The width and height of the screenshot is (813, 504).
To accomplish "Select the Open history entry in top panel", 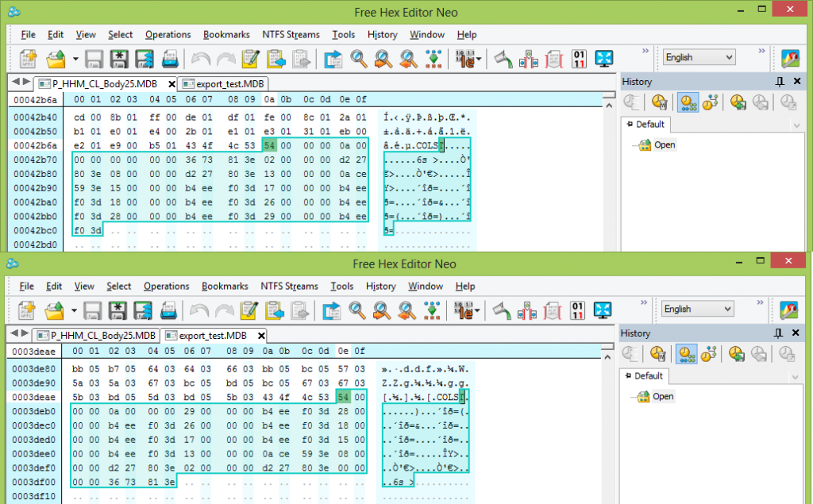I will [x=664, y=145].
